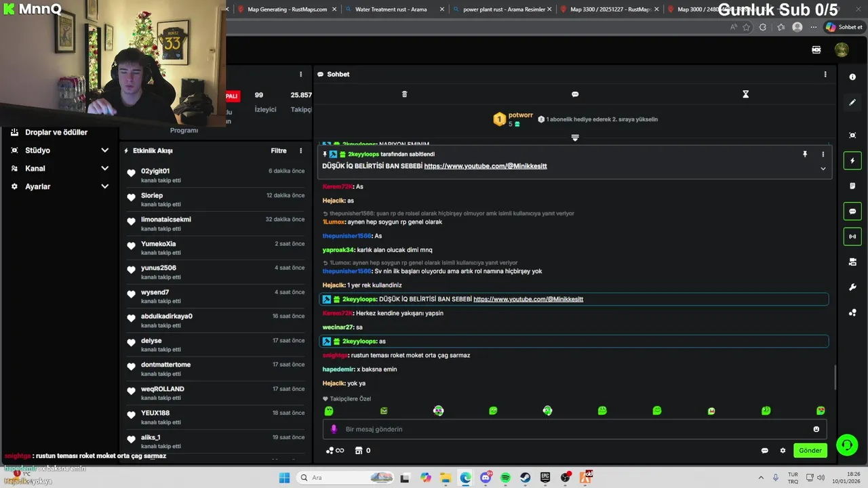
Task: Click the points infinity icon below message box
Action: pyautogui.click(x=335, y=451)
